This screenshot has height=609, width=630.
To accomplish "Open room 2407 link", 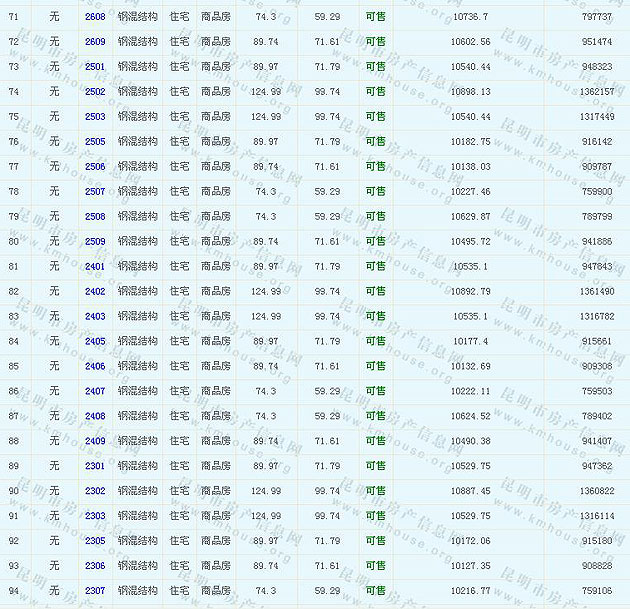I will pos(95,392).
